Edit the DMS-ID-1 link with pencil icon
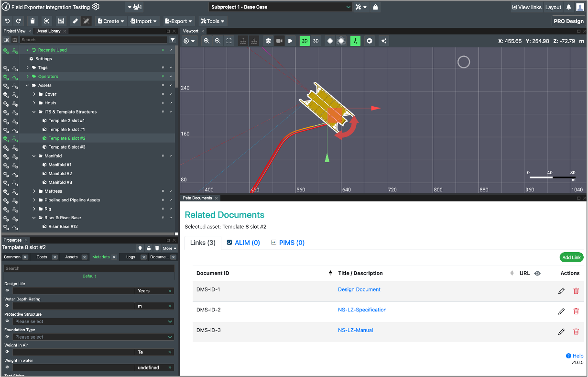 561,291
